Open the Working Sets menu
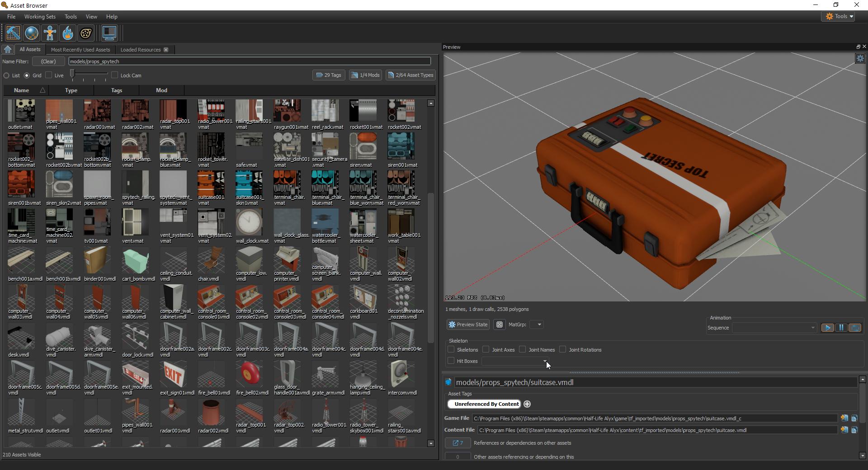Image resolution: width=868 pixels, height=470 pixels. pos(40,17)
